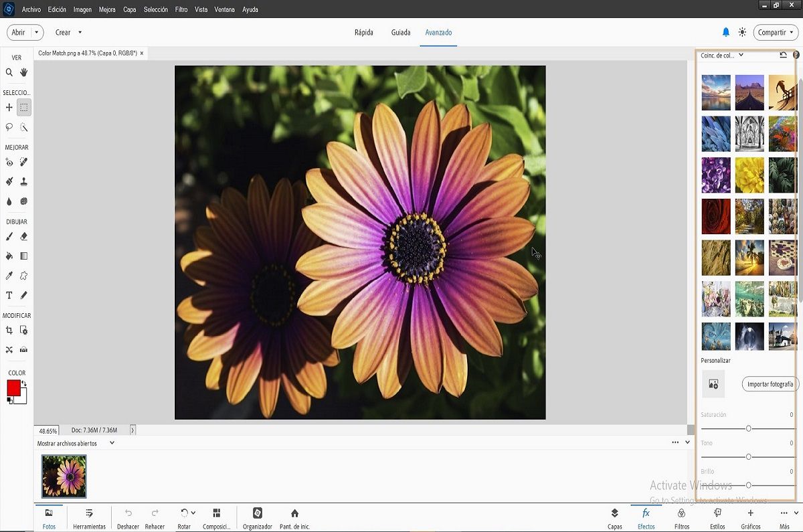803x532 pixels.
Task: Select the Move tool
Action: click(9, 107)
